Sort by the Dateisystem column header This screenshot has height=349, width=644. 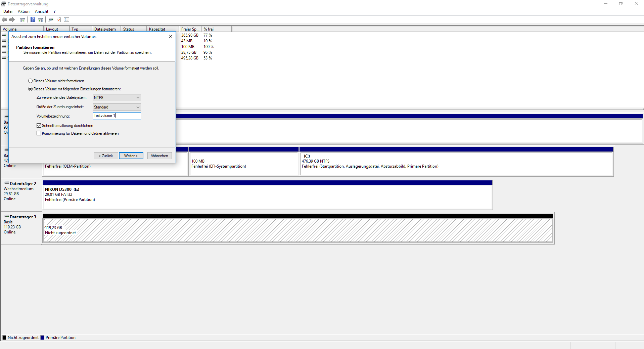(106, 29)
